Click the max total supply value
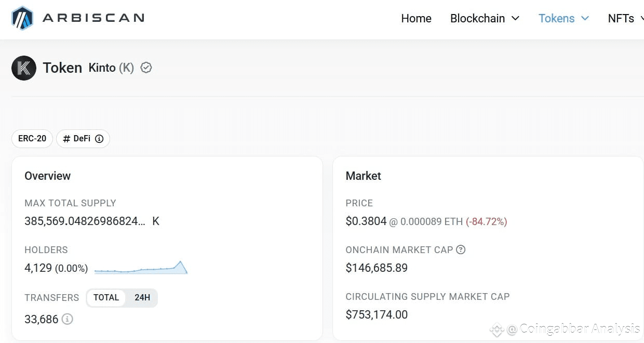Image resolution: width=644 pixels, height=343 pixels. 85,221
